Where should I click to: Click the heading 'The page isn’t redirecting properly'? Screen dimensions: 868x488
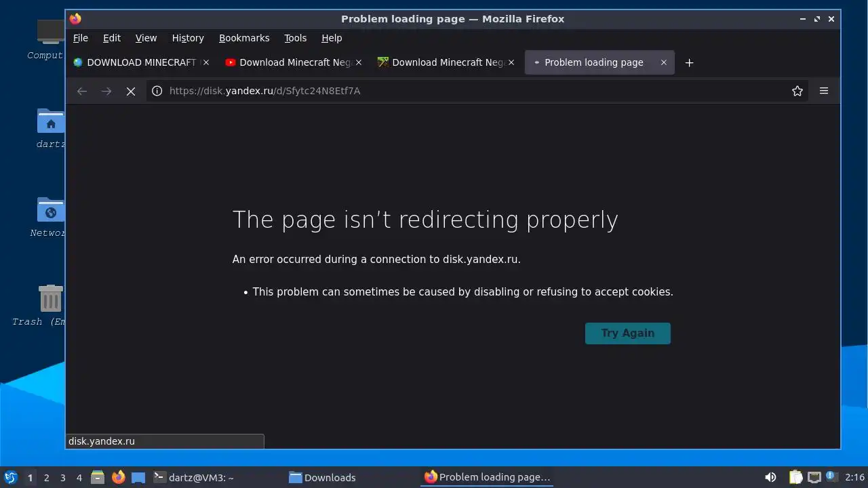(425, 220)
